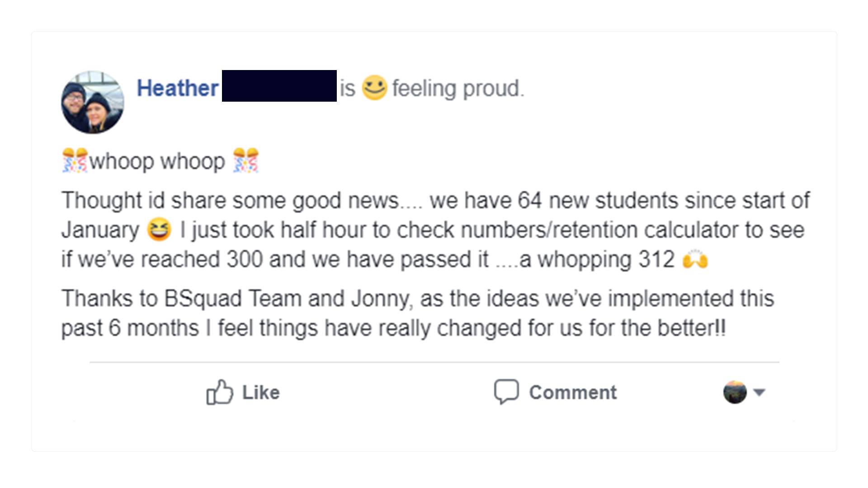
Task: Expand the audience selector dropdown arrow
Action: pos(759,392)
